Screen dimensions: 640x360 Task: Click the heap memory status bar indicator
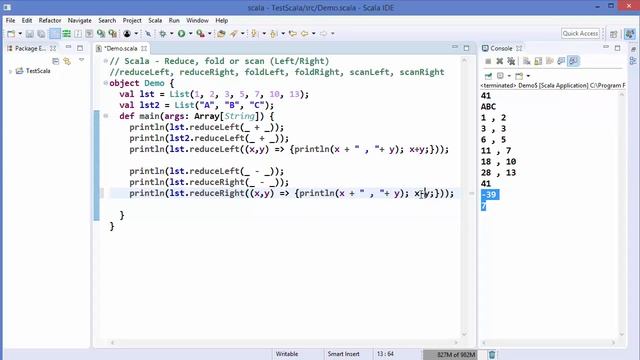coord(450,354)
